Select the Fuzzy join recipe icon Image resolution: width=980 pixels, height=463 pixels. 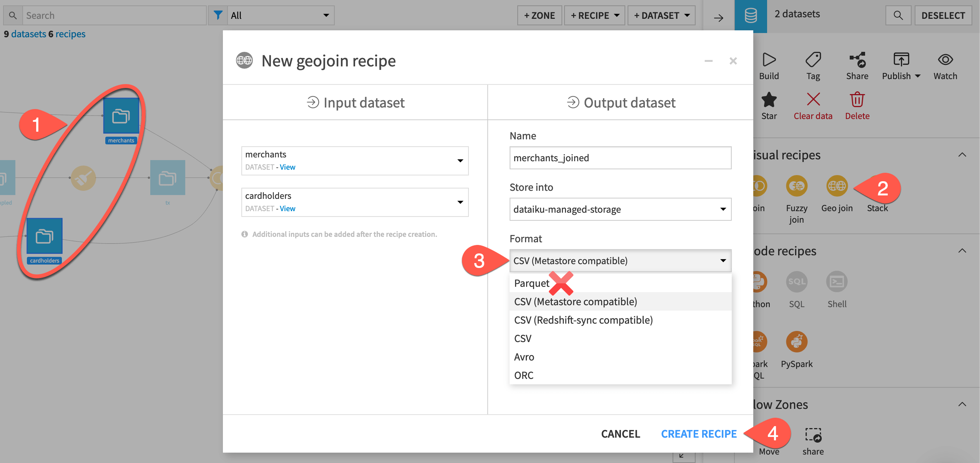click(797, 186)
